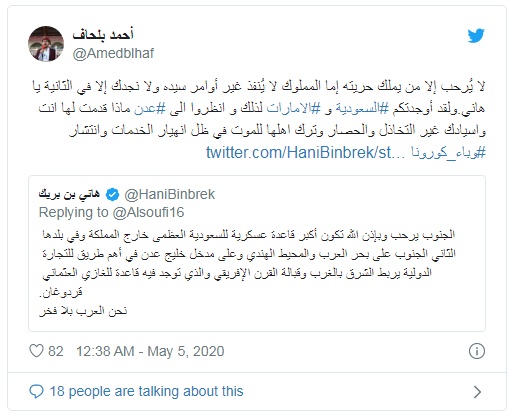Screen dimensions: 516x418
Task: Open the author's profile picture
Action: pyautogui.click(x=46, y=44)
